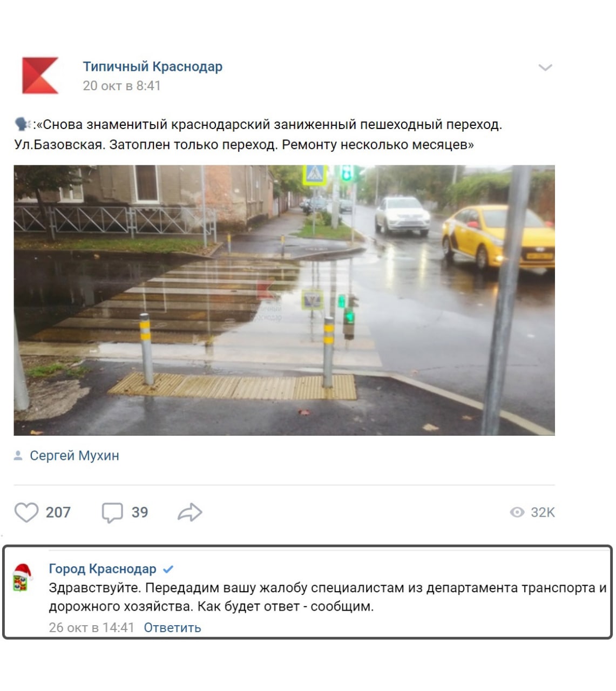Screen dimensions: 616x691
Task: Open Сергей Мухин's profile link
Action: point(75,456)
